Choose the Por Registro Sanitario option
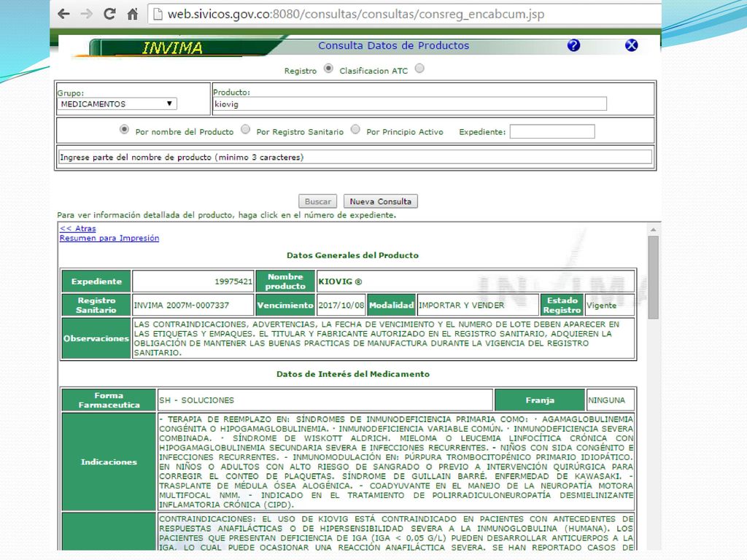This screenshot has height=560, width=747. (245, 130)
